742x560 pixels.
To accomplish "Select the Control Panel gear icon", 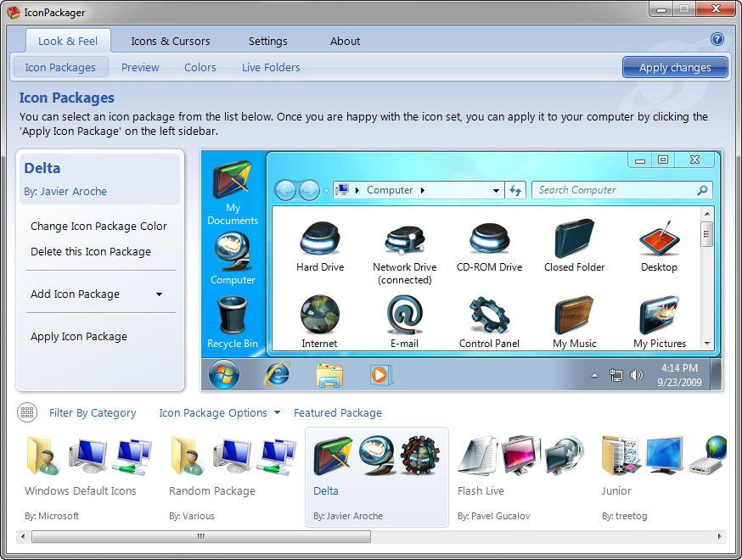I will point(489,316).
